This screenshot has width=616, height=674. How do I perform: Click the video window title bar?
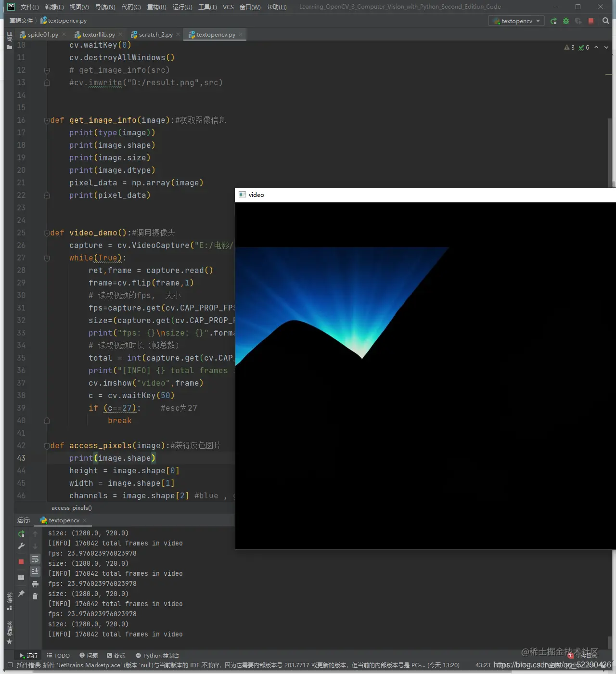pyautogui.click(x=425, y=195)
